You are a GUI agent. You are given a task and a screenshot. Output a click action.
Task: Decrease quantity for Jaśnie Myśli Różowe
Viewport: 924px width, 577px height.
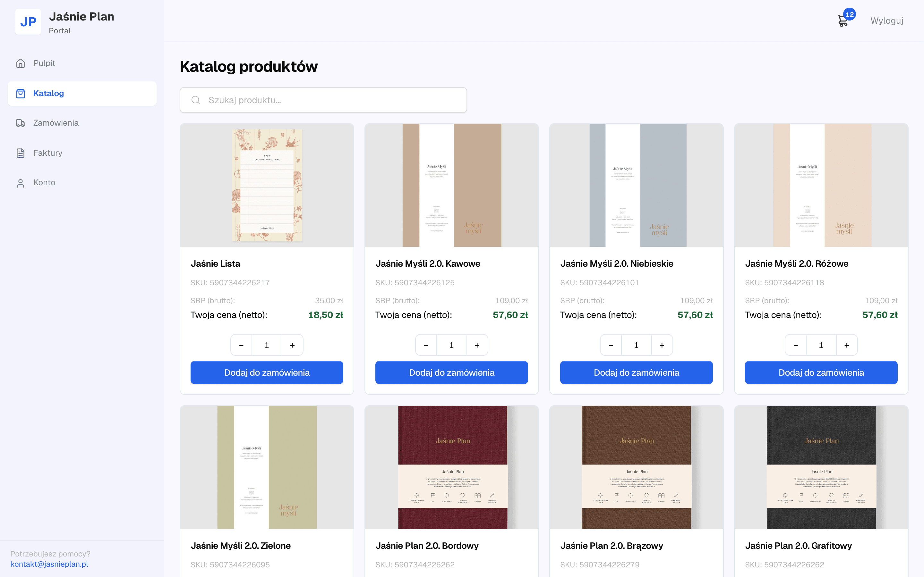click(796, 345)
